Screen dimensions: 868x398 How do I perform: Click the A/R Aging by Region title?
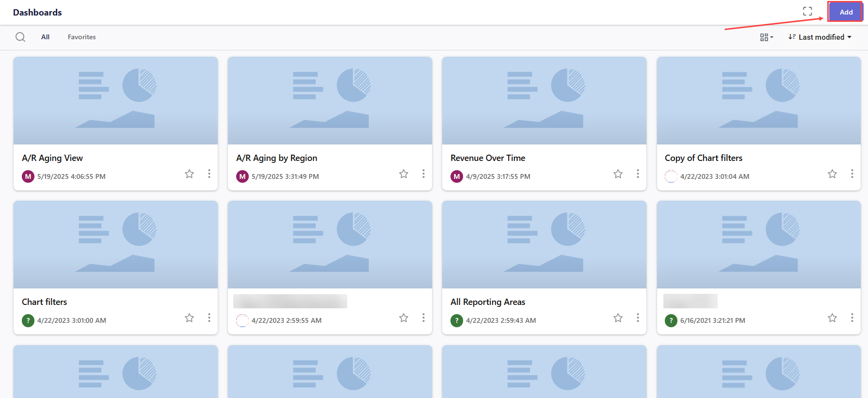(x=276, y=158)
